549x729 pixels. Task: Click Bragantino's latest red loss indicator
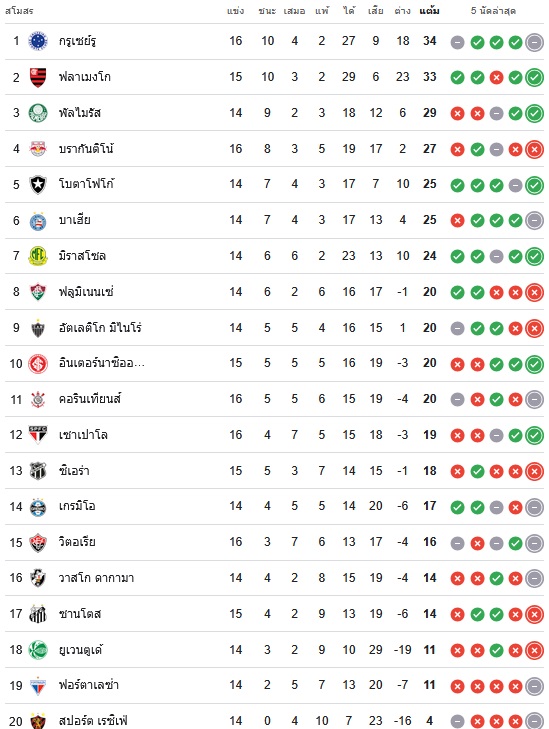(x=535, y=149)
